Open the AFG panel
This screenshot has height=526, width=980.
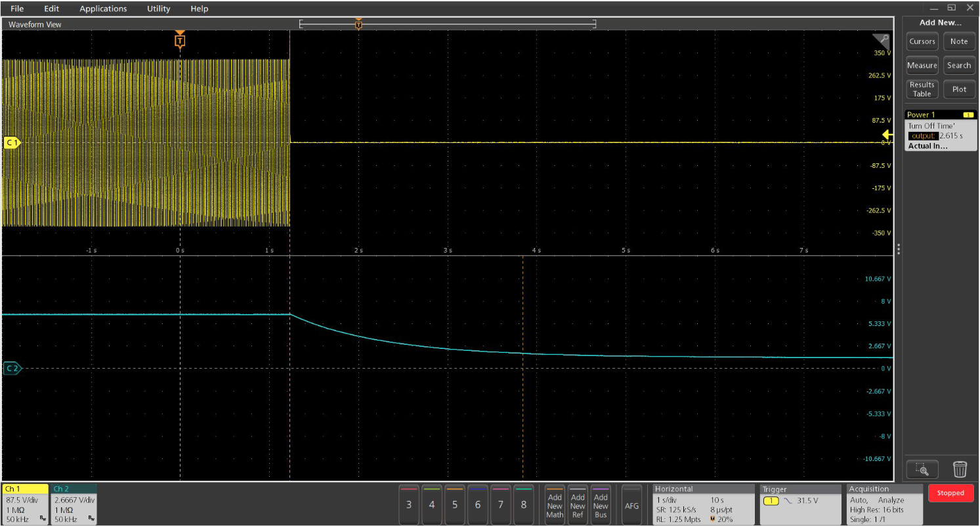(x=631, y=505)
